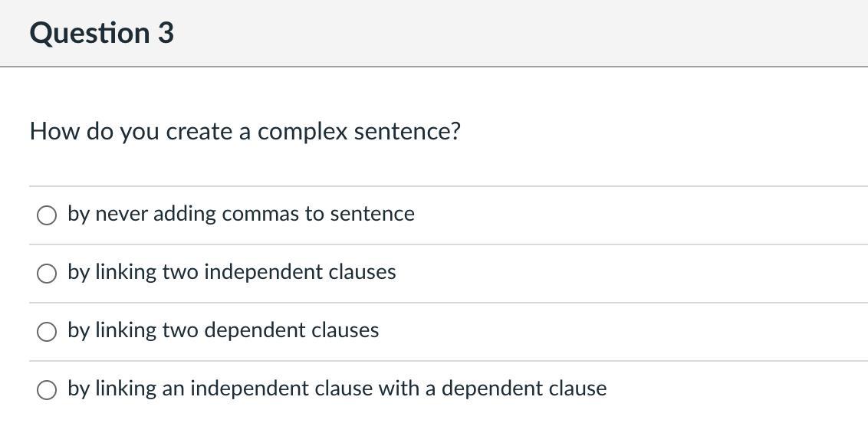Viewport: 868px width, 446px height.
Task: Click the number "3" in the question heading
Action: pyautogui.click(x=166, y=33)
